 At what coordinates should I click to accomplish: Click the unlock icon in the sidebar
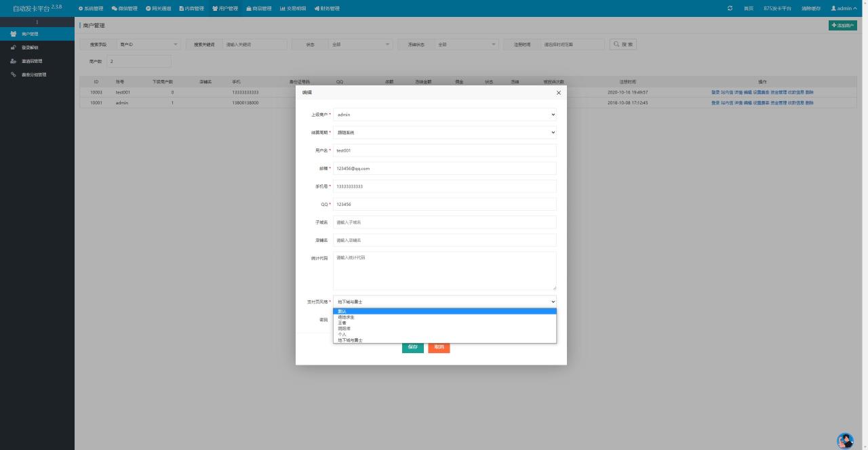[x=14, y=47]
